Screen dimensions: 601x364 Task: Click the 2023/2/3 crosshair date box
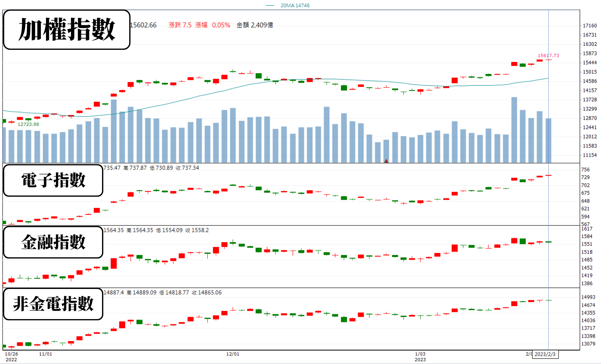[x=545, y=354]
